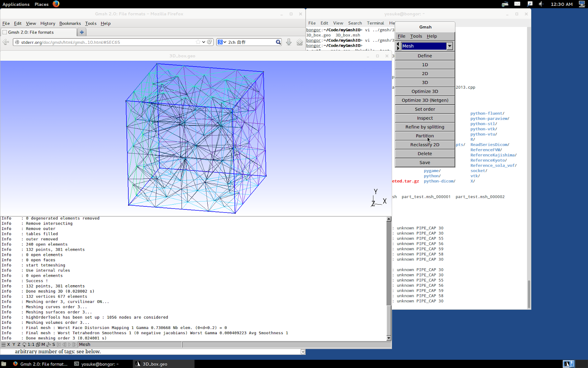Image resolution: width=588 pixels, height=368 pixels.
Task: Select the Gmsh 2.0: File formats tab
Action: 39,32
